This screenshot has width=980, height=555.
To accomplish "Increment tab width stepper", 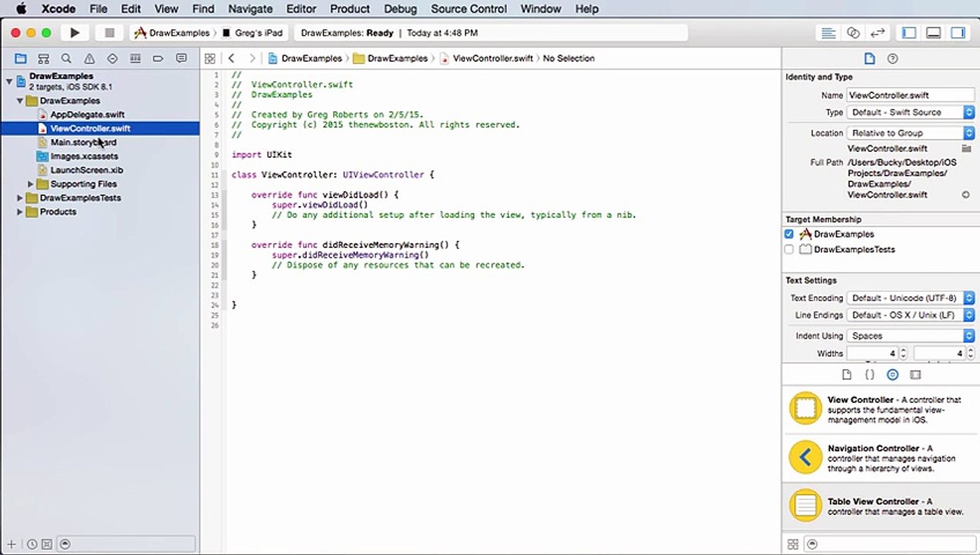I will pos(903,351).
